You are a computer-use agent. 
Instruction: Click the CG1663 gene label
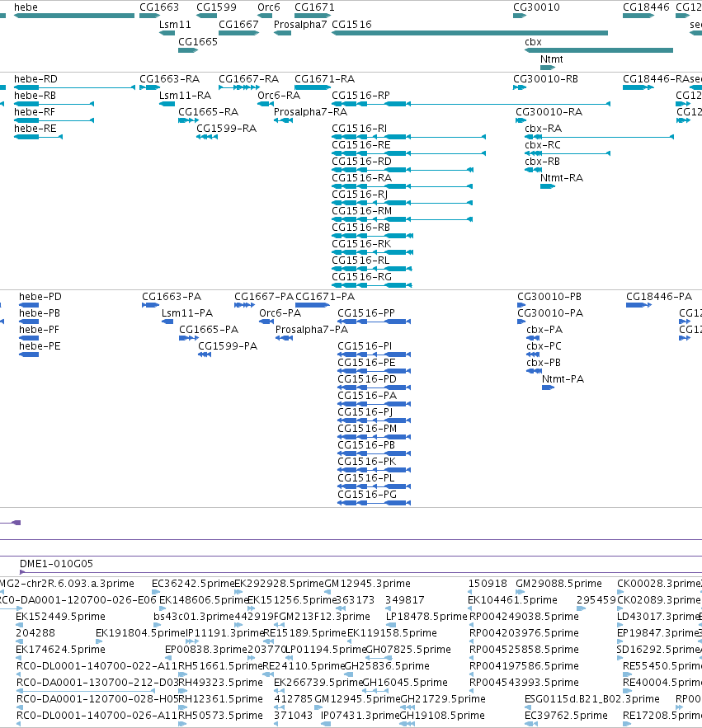tap(159, 7)
